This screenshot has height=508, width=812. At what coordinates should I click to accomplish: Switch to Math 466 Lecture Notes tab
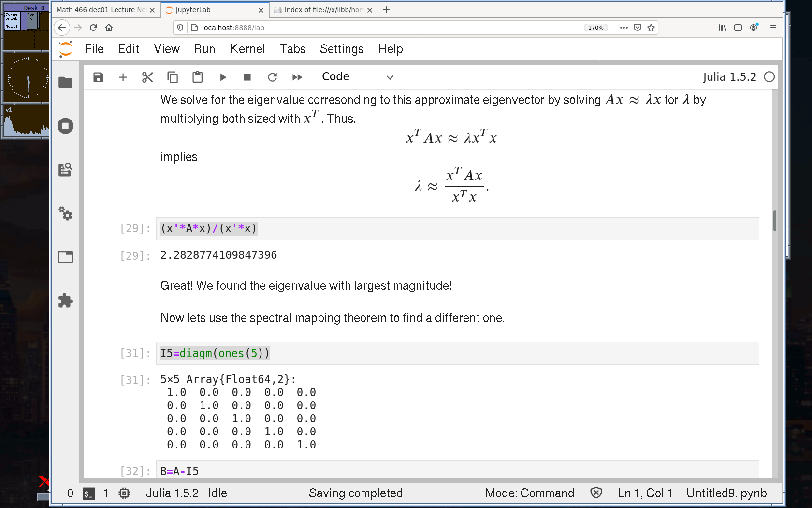(101, 10)
